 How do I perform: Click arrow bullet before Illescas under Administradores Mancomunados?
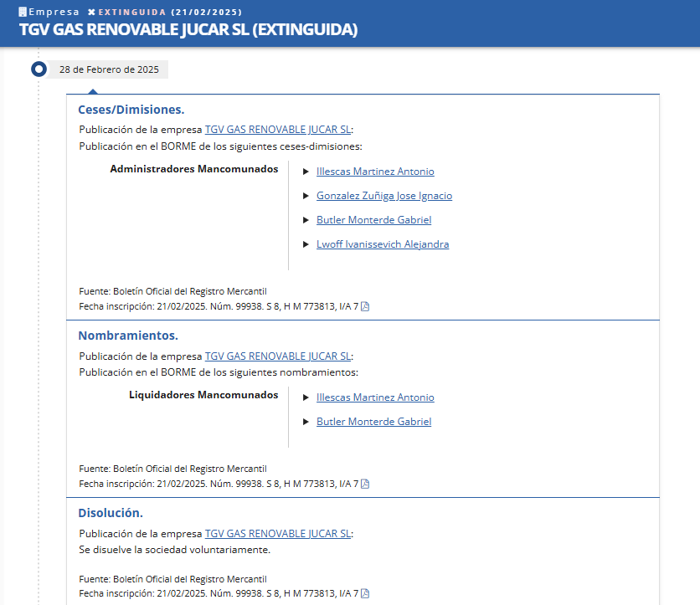pos(306,172)
